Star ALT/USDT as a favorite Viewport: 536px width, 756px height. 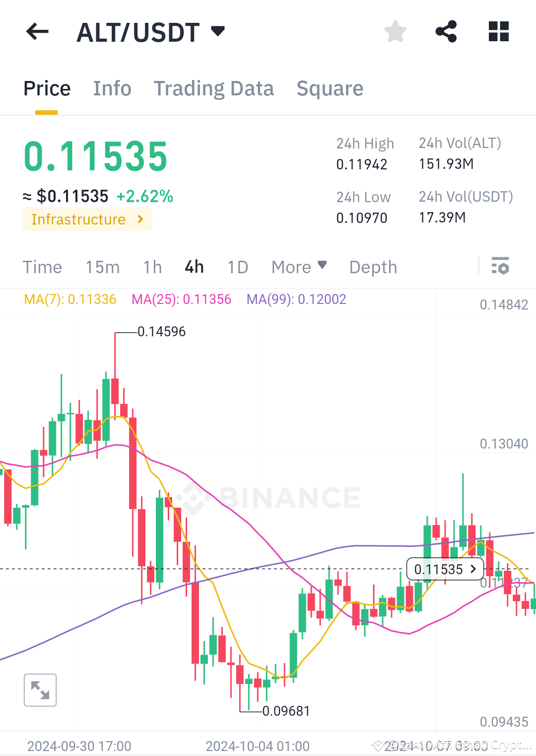(x=395, y=31)
